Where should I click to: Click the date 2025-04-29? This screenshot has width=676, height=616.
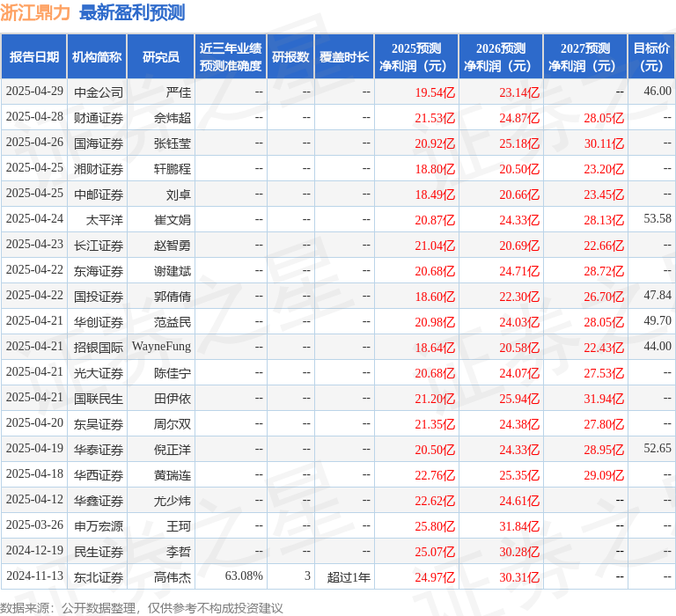[34, 92]
